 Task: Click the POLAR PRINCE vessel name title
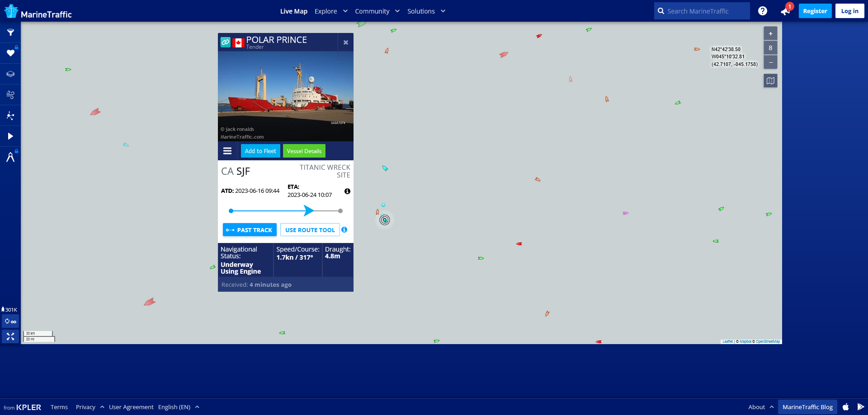click(276, 40)
